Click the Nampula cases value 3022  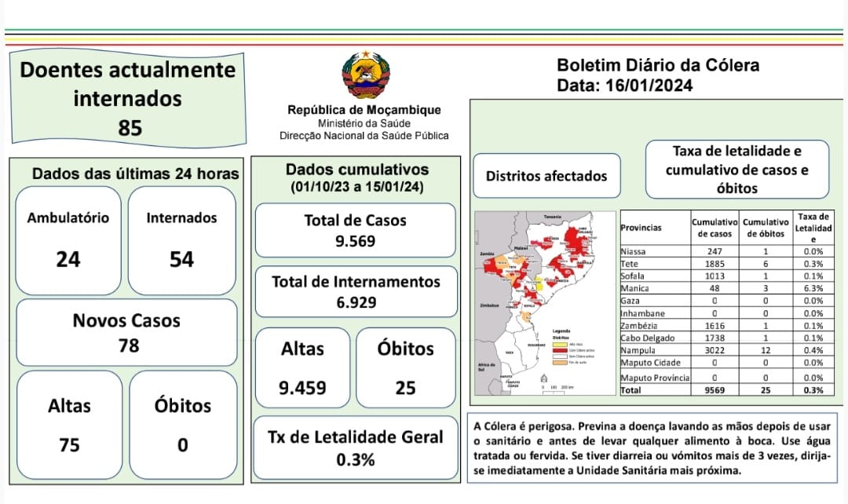click(715, 350)
